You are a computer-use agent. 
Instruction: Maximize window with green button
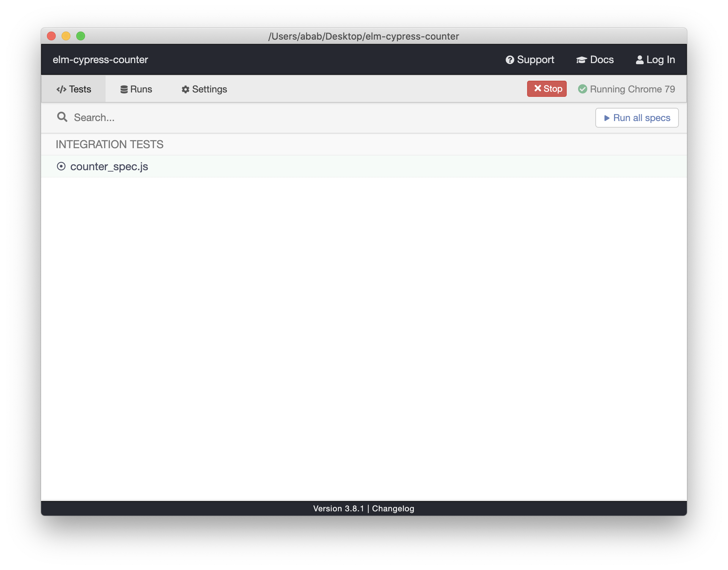click(x=81, y=36)
